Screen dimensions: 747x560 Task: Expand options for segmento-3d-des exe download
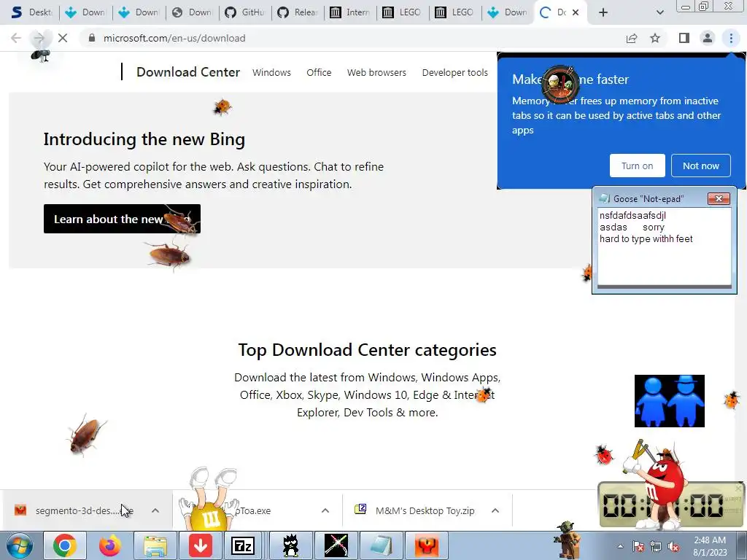click(155, 510)
